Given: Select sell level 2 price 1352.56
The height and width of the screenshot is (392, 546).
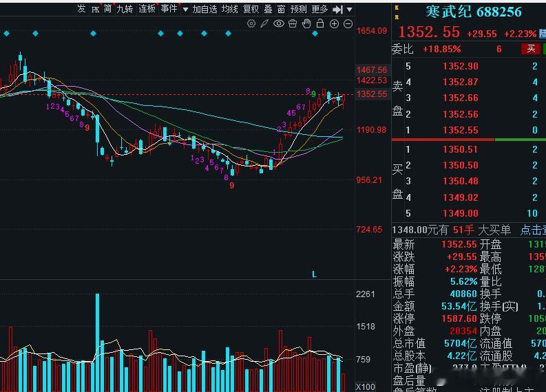Looking at the screenshot, I should click(x=461, y=114).
